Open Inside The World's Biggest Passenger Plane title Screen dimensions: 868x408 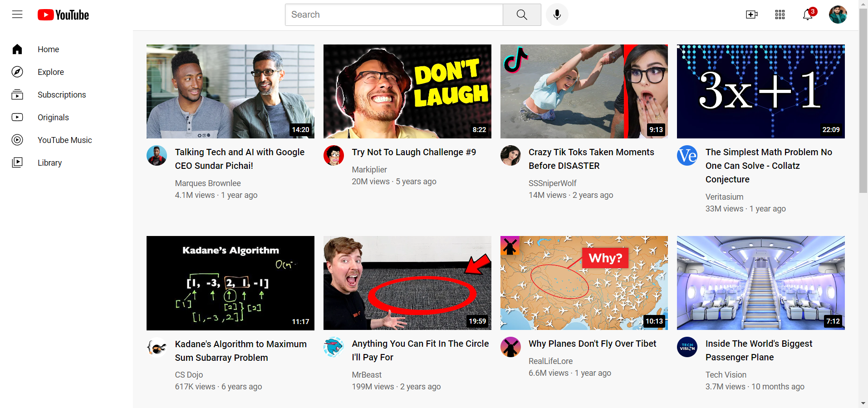[759, 350]
